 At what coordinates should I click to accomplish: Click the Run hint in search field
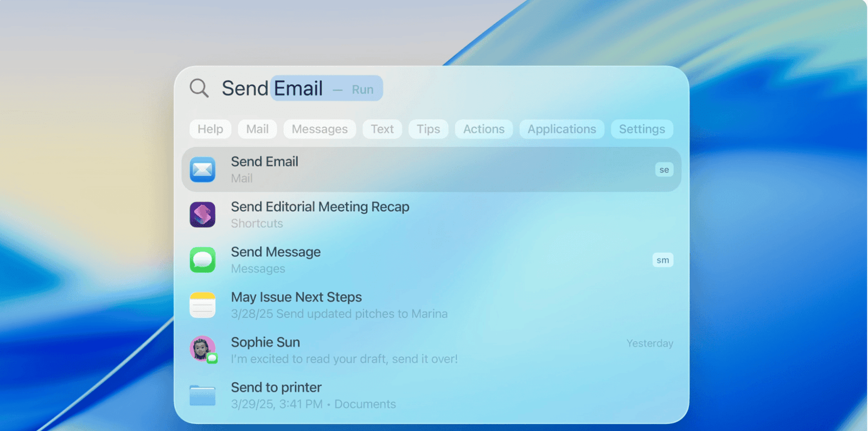click(362, 89)
